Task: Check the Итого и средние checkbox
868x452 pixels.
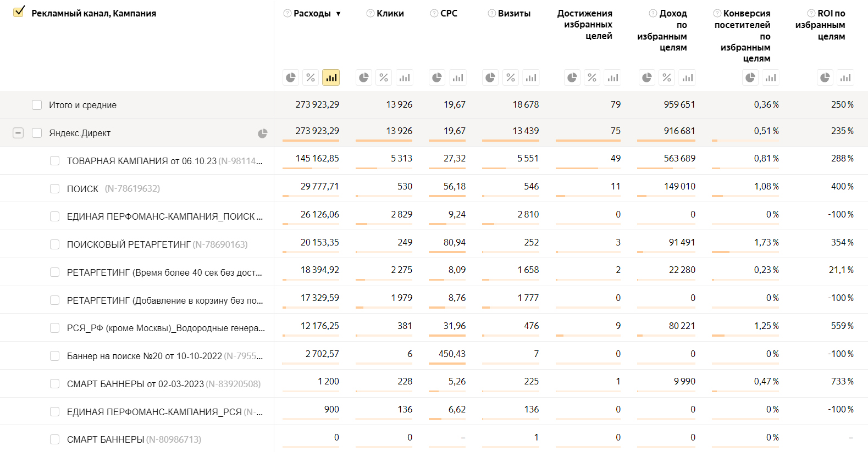Action: [37, 105]
